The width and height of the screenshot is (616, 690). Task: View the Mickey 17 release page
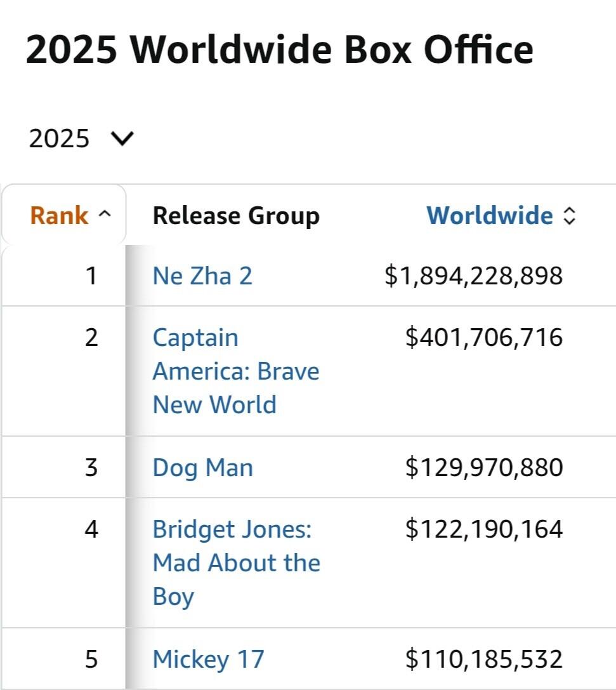point(208,659)
